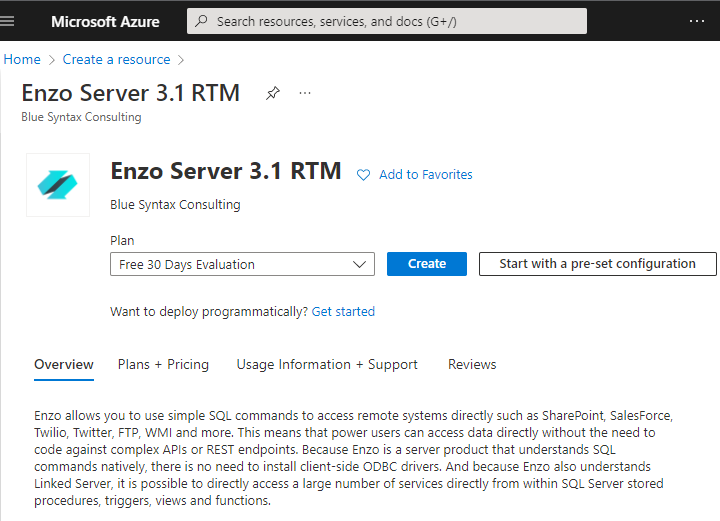Select the Overview tab
This screenshot has height=521, width=720.
coord(64,364)
